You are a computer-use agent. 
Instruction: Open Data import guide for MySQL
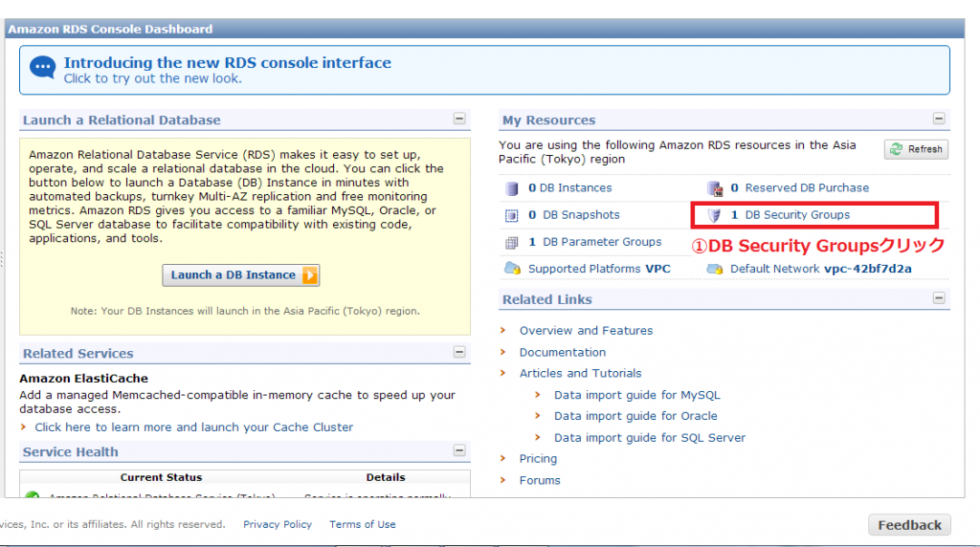tap(636, 395)
